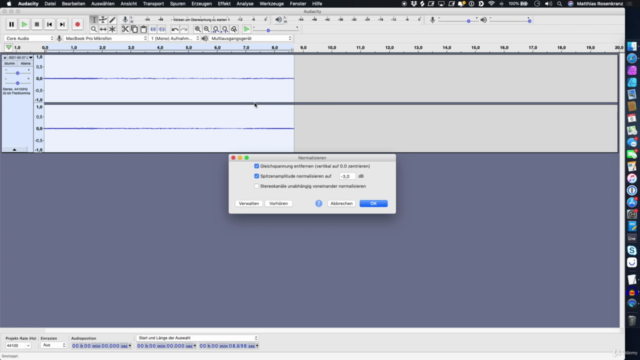This screenshot has height=360, width=640.
Task: Click Fit selection to width icon
Action: (x=216, y=29)
